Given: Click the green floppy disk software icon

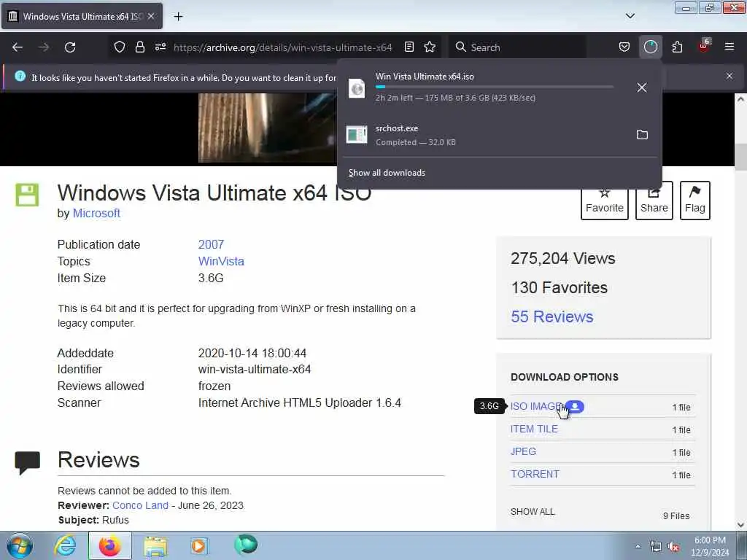Looking at the screenshot, I should coord(27,195).
